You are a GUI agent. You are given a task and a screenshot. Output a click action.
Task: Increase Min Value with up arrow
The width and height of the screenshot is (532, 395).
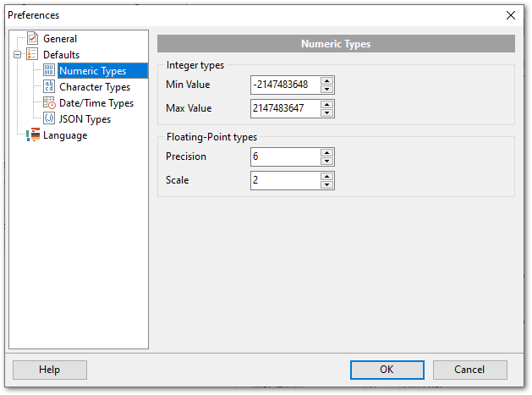pyautogui.click(x=326, y=80)
